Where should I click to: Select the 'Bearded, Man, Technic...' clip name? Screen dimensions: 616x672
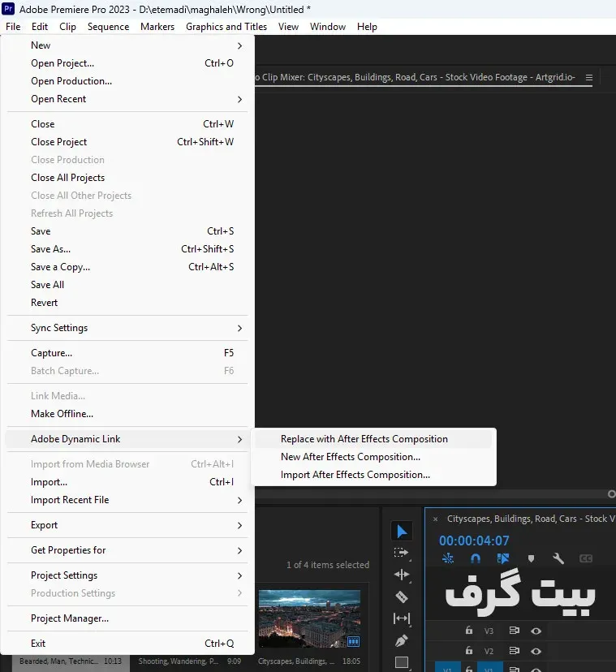(x=58, y=661)
